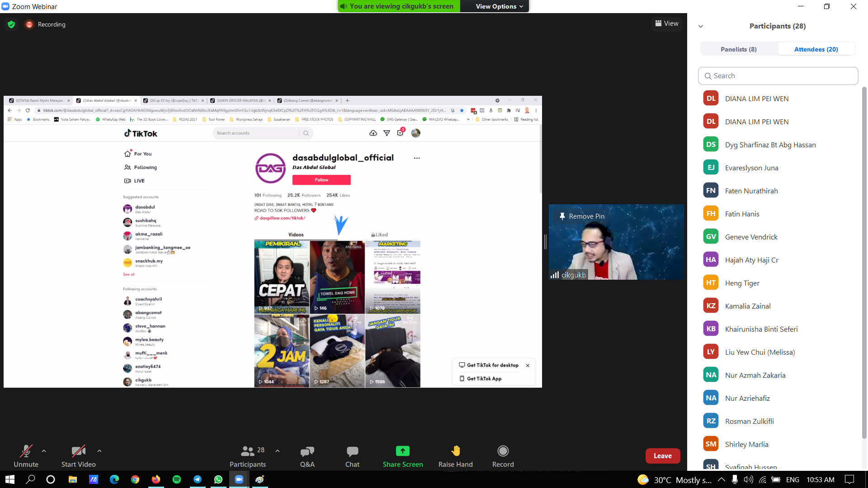Viewport: 868px width, 488px height.
Task: Select attendee Faten Nurathirah
Action: pos(778,191)
